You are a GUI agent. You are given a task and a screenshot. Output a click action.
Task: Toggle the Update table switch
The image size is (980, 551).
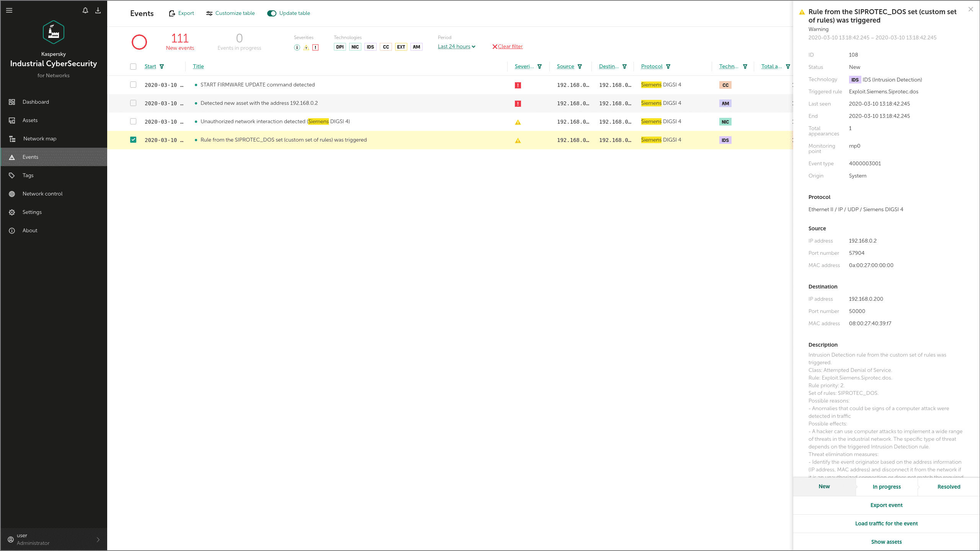pos(272,13)
